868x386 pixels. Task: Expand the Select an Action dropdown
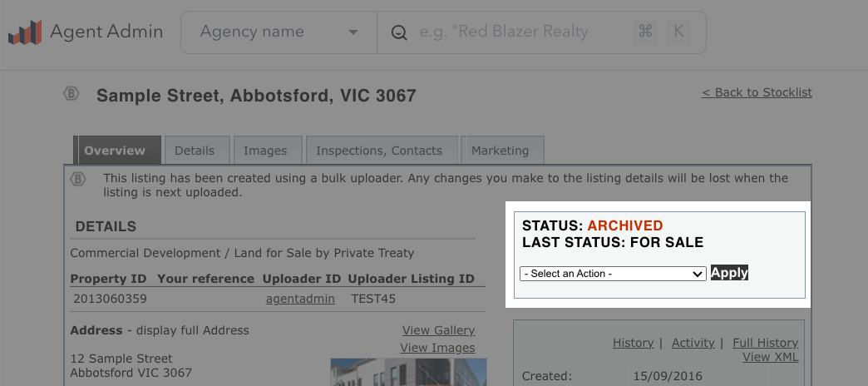pos(613,274)
